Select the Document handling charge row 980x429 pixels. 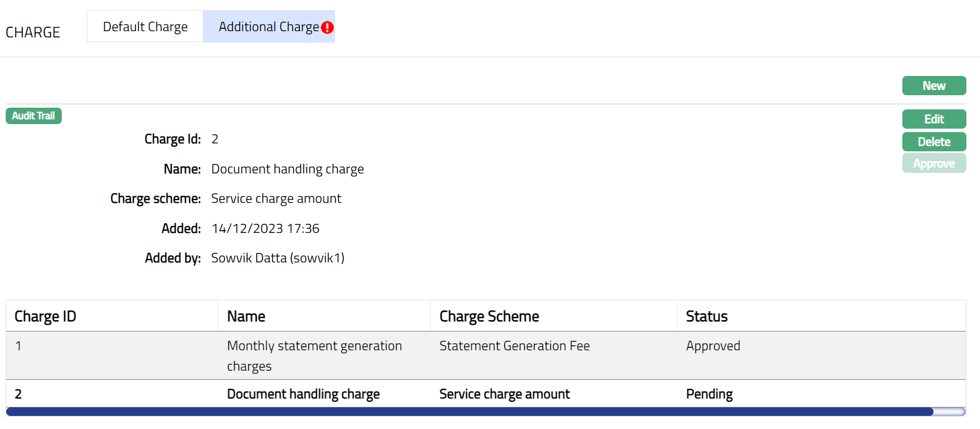pyautogui.click(x=303, y=394)
